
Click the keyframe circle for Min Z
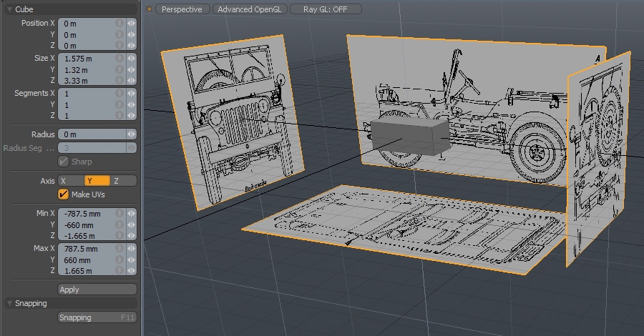coord(119,235)
